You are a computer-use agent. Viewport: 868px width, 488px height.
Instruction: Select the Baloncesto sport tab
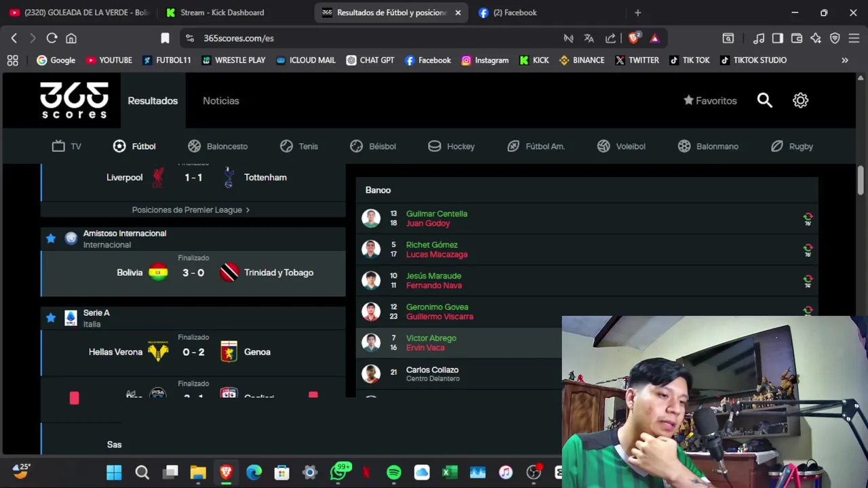tap(218, 146)
